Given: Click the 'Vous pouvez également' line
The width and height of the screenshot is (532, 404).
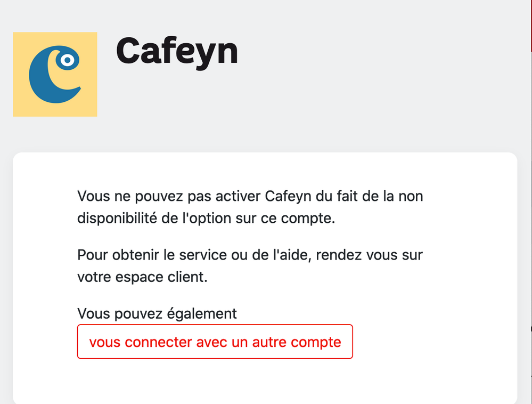Looking at the screenshot, I should pyautogui.click(x=157, y=313).
